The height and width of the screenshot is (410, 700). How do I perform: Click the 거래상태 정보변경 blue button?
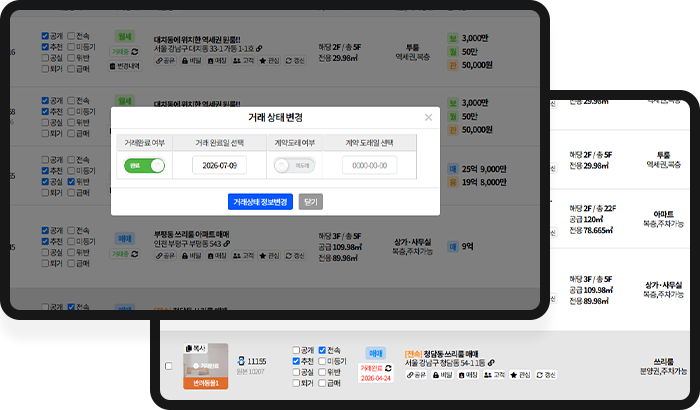(x=260, y=202)
